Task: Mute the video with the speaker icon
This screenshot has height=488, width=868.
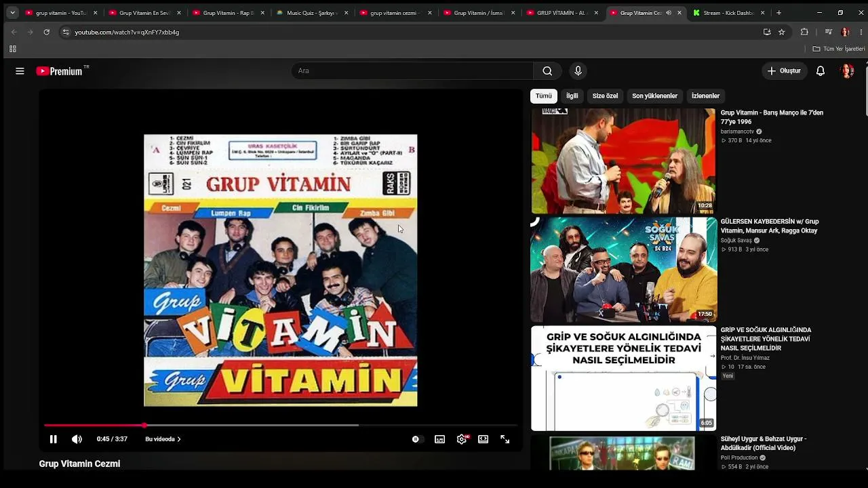Action: 77,439
